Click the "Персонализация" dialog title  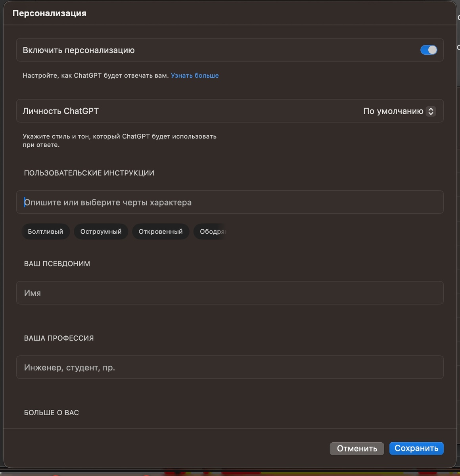coord(49,13)
